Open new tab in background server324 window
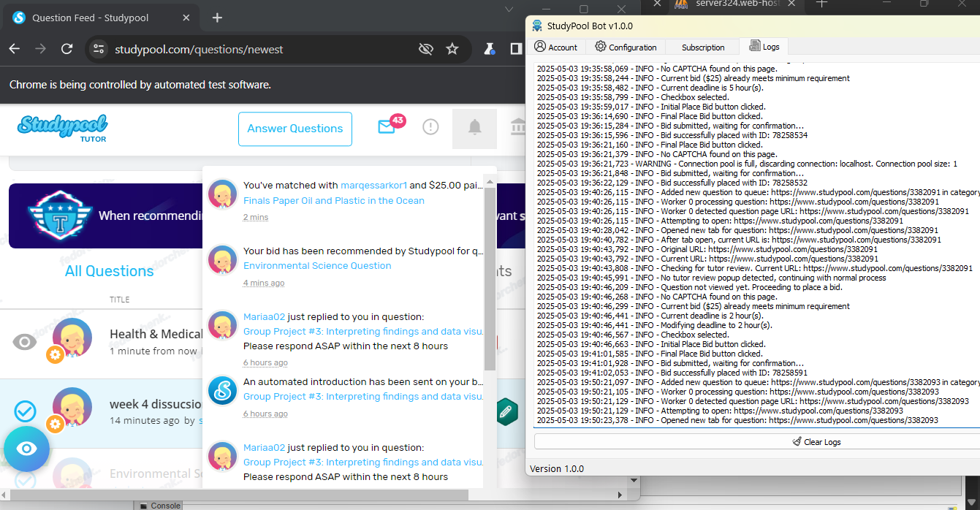 821,4
